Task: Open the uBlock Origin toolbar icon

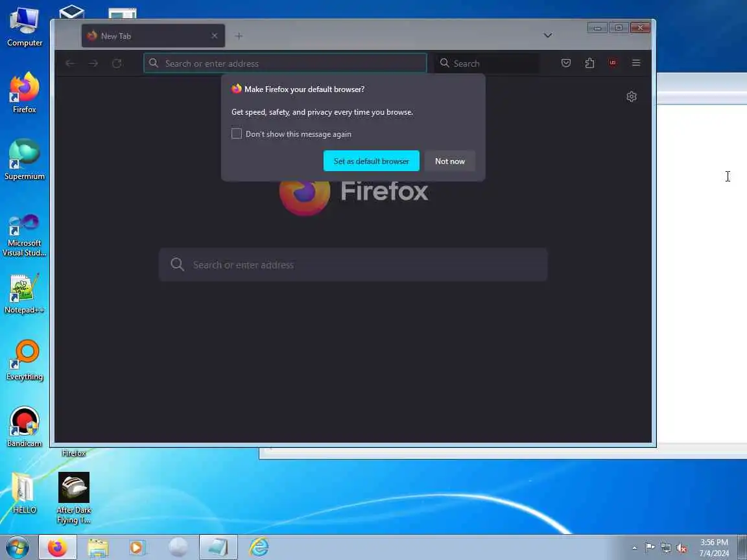Action: 613,63
